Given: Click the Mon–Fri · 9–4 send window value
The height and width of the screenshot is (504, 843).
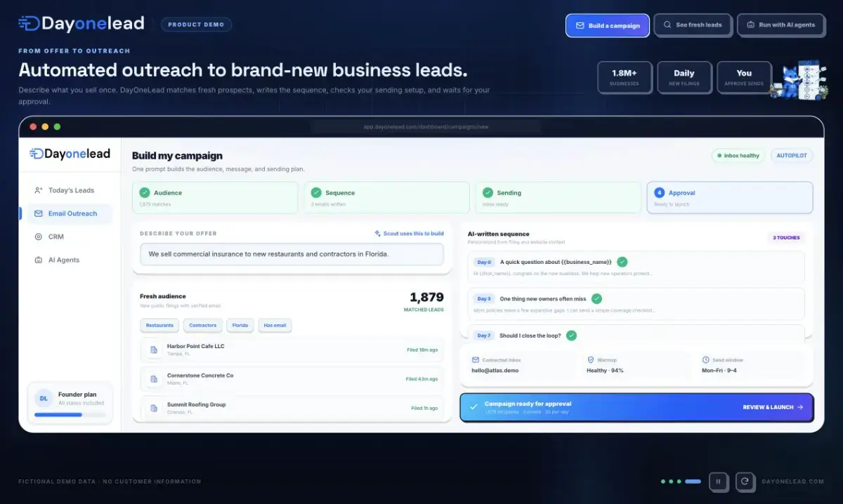Looking at the screenshot, I should (x=718, y=370).
